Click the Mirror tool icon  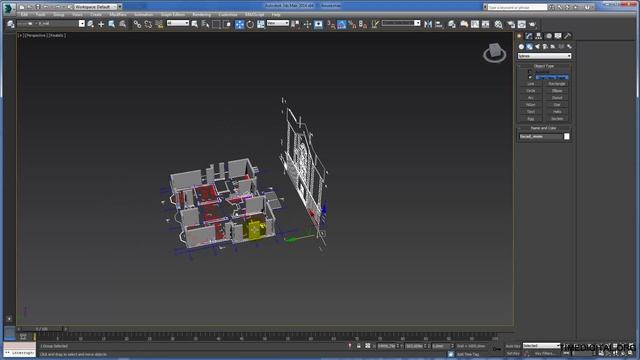click(x=428, y=24)
